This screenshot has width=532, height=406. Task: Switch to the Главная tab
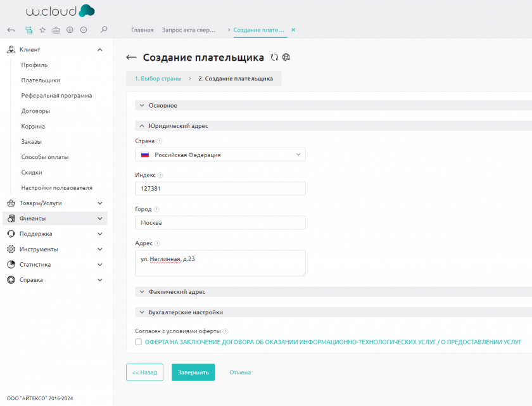tap(142, 30)
